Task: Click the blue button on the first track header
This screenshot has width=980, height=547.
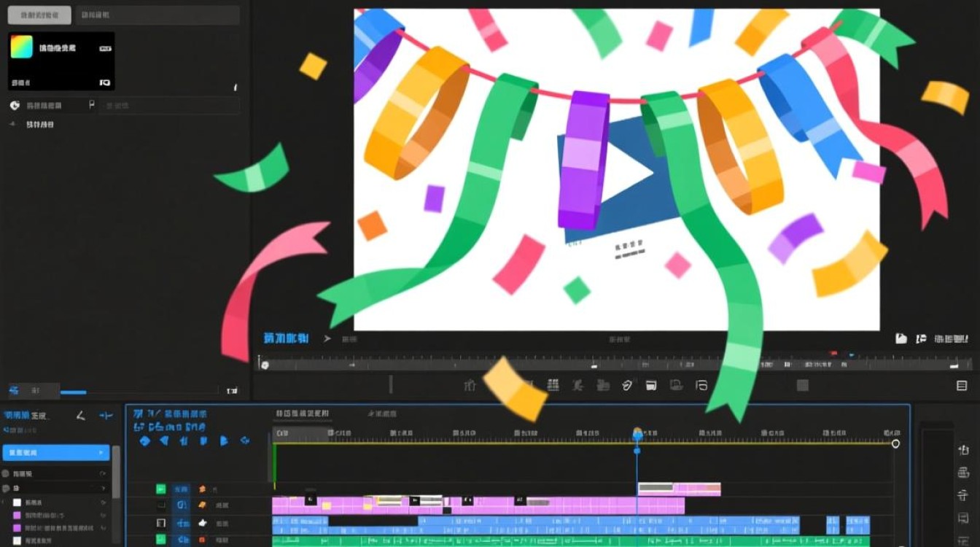Action: (182, 489)
